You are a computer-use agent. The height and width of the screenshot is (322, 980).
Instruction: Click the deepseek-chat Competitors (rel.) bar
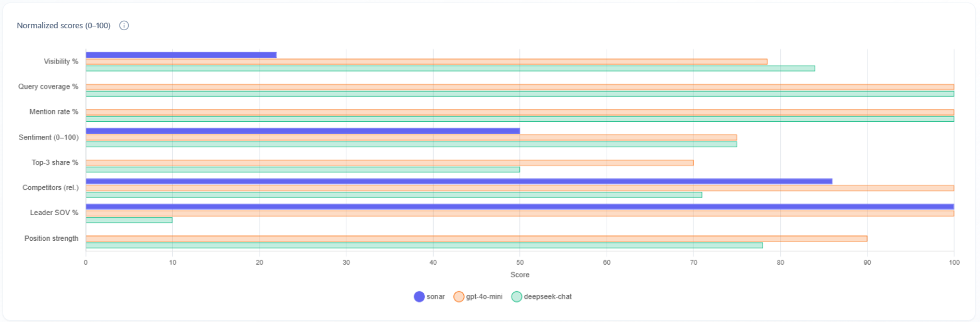click(394, 194)
